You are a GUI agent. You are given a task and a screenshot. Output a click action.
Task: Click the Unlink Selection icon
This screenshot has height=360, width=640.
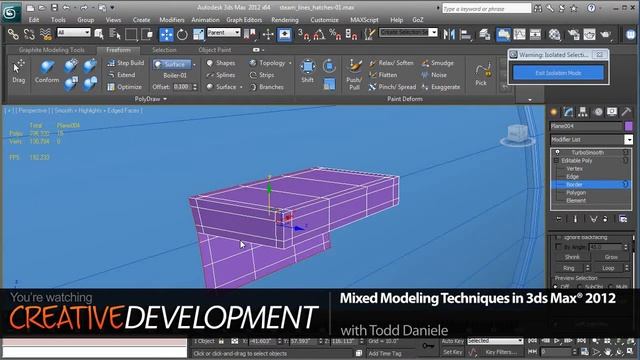(x=29, y=34)
